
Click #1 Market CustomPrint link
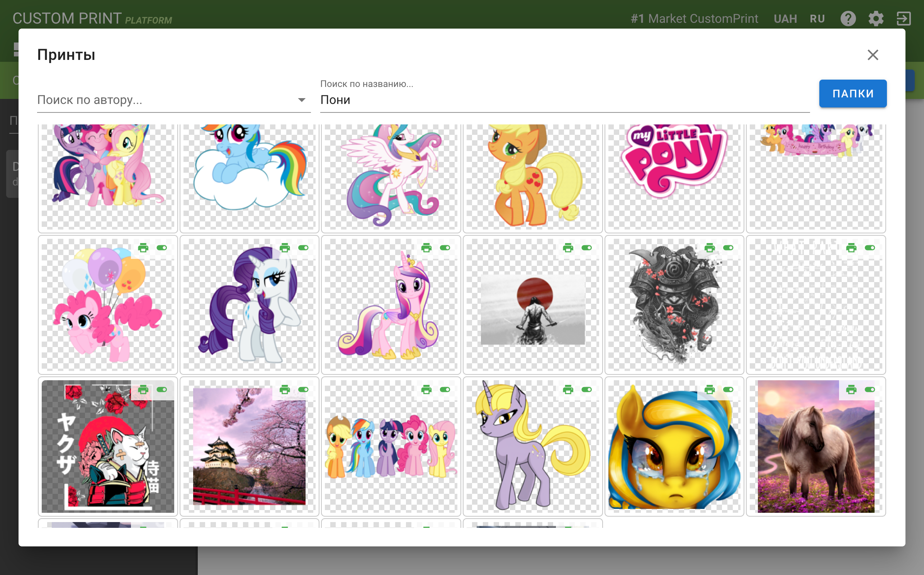694,19
